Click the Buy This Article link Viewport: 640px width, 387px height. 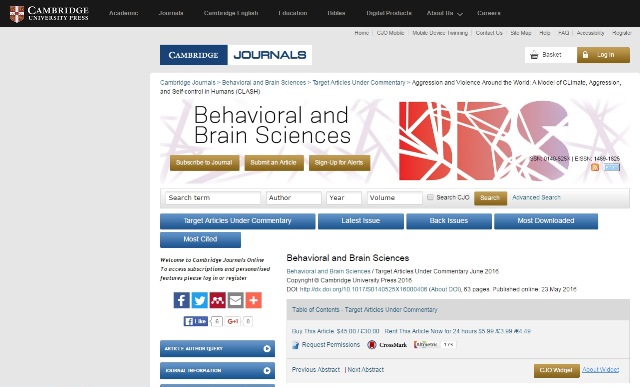tap(336, 331)
